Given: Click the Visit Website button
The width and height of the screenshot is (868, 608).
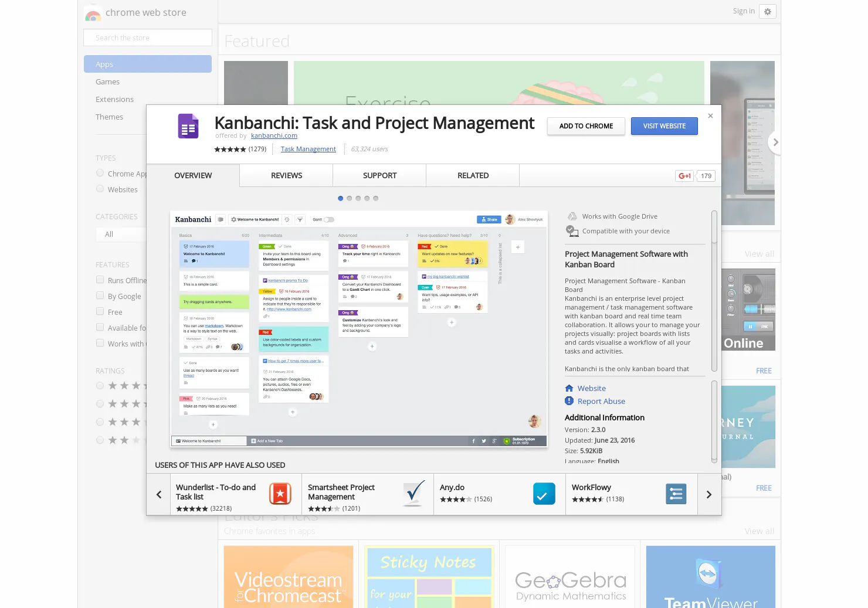Looking at the screenshot, I should tap(664, 126).
